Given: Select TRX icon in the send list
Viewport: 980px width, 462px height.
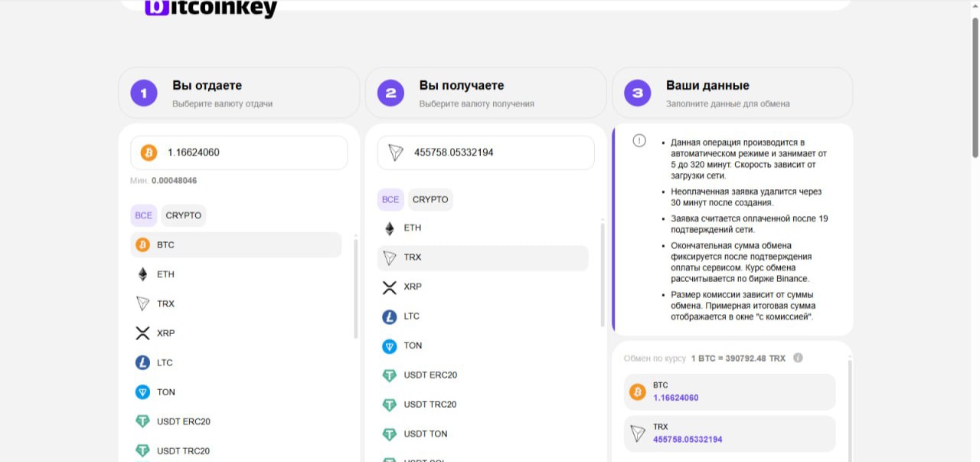Looking at the screenshot, I should tap(142, 303).
